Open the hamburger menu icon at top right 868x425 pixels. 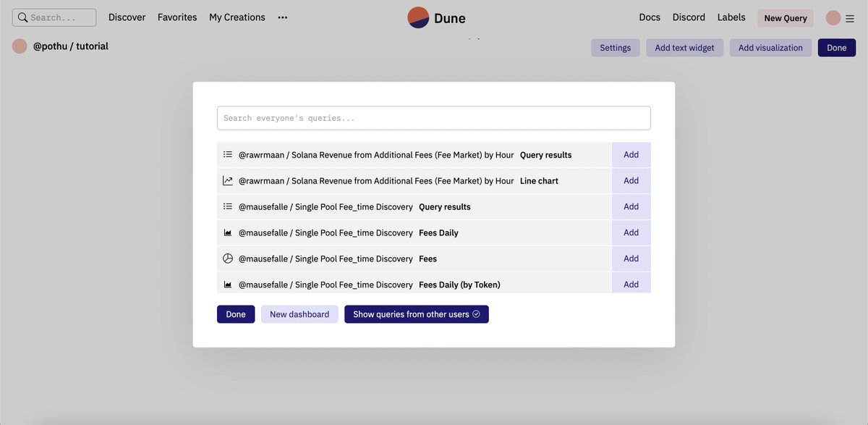850,19
